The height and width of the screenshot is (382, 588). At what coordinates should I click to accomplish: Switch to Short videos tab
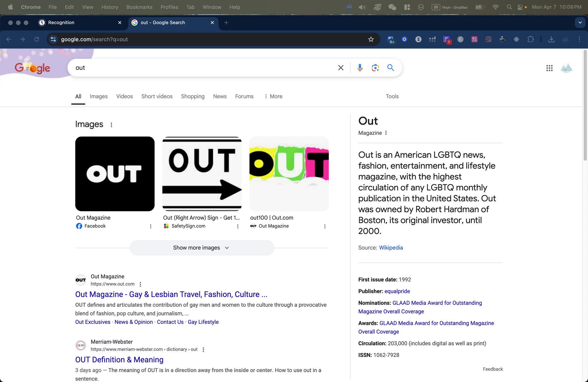pyautogui.click(x=157, y=96)
